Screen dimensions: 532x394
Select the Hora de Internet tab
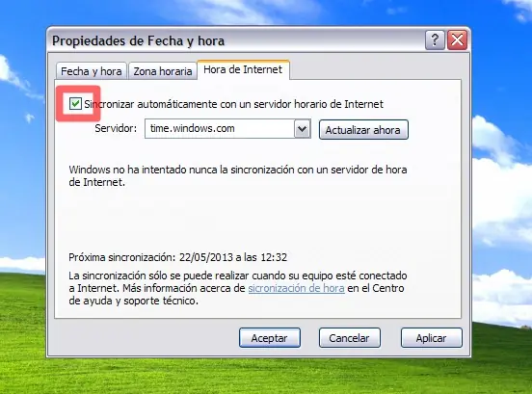tap(243, 70)
